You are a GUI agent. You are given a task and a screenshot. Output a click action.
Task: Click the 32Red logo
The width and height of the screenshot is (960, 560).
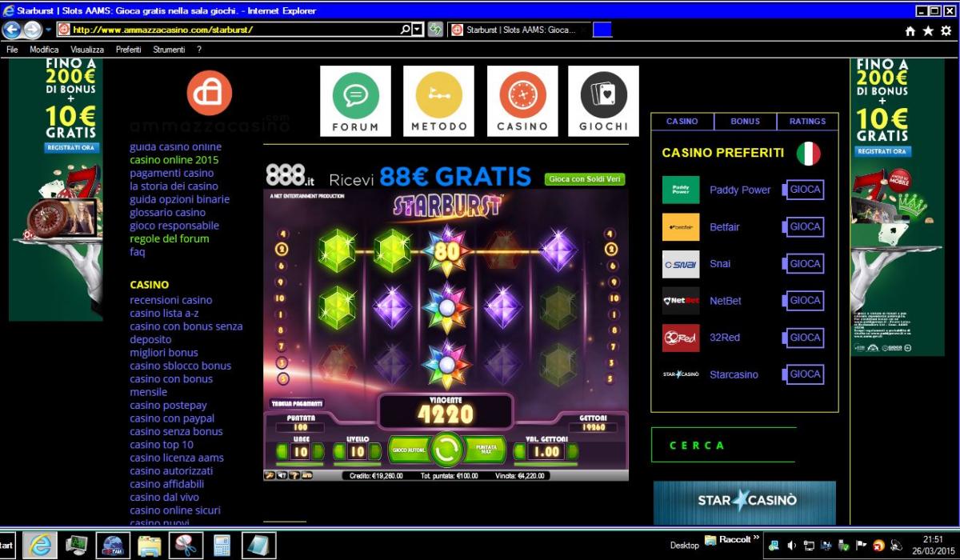coord(681,338)
